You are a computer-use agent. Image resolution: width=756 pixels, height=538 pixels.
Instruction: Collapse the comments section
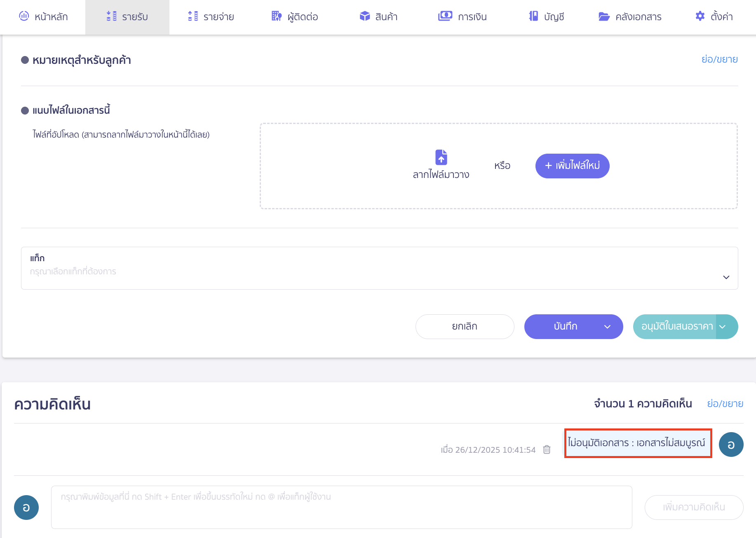tap(725, 404)
